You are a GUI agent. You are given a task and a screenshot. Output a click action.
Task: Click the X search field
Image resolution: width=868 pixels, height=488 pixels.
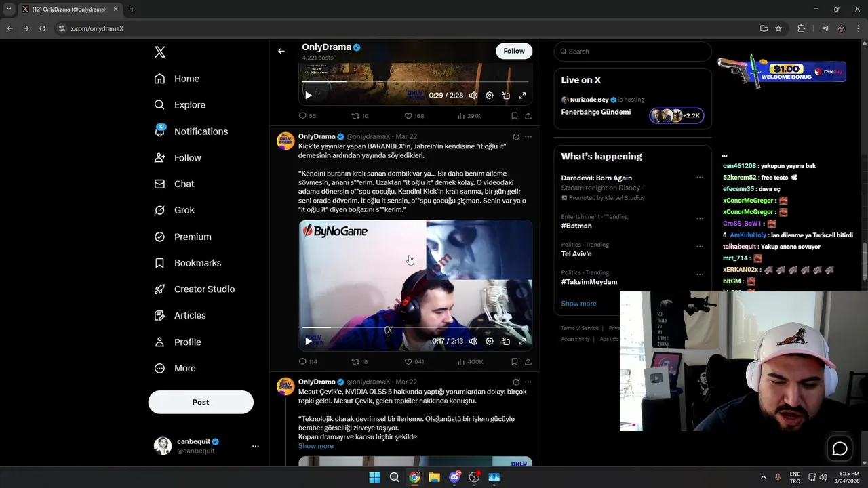[x=633, y=52]
